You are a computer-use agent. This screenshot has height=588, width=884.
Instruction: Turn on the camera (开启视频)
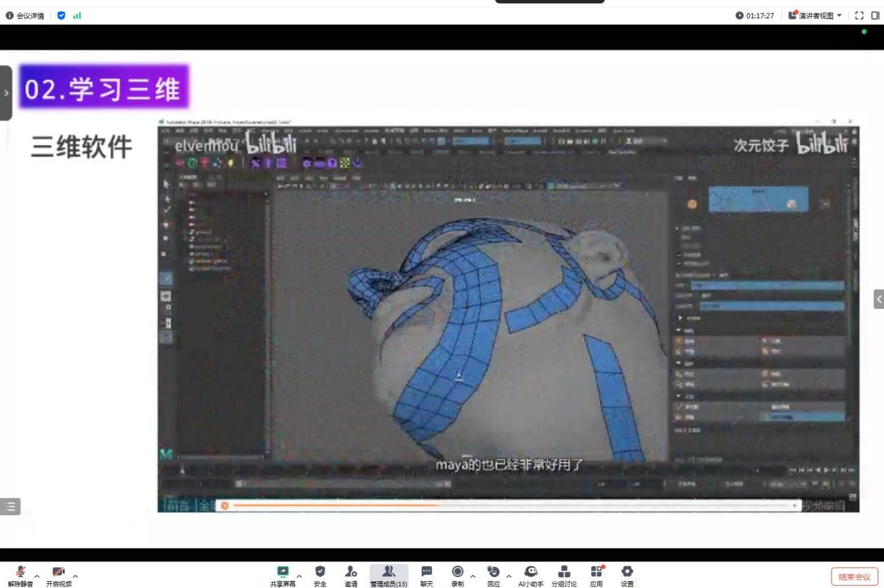tap(59, 575)
